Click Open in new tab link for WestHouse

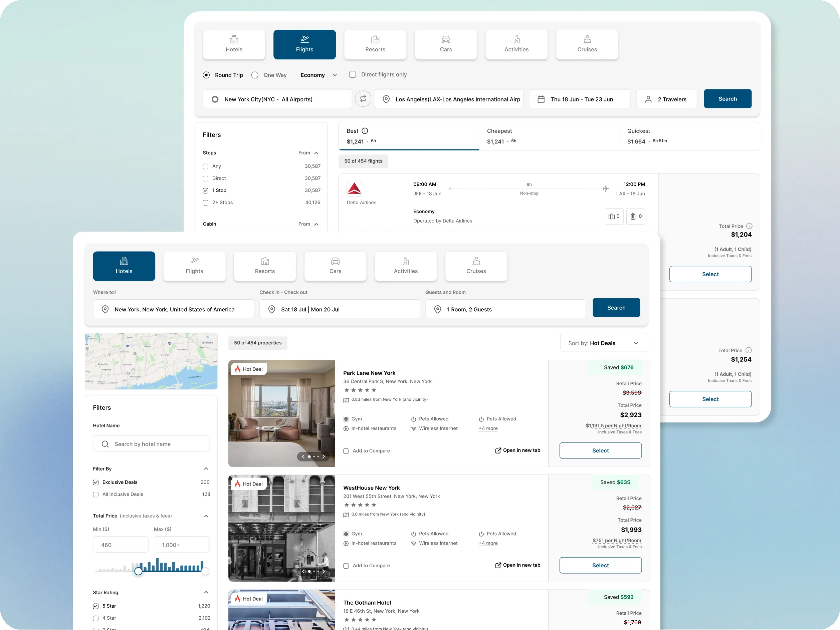tap(517, 566)
